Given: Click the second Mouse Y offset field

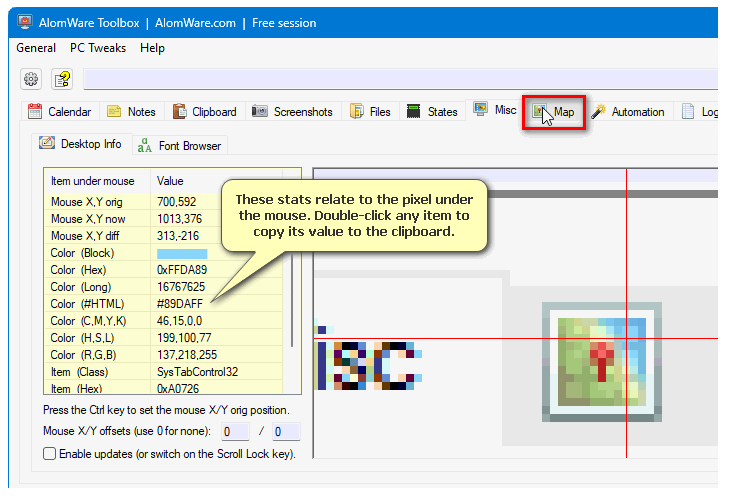Looking at the screenshot, I should [x=286, y=432].
